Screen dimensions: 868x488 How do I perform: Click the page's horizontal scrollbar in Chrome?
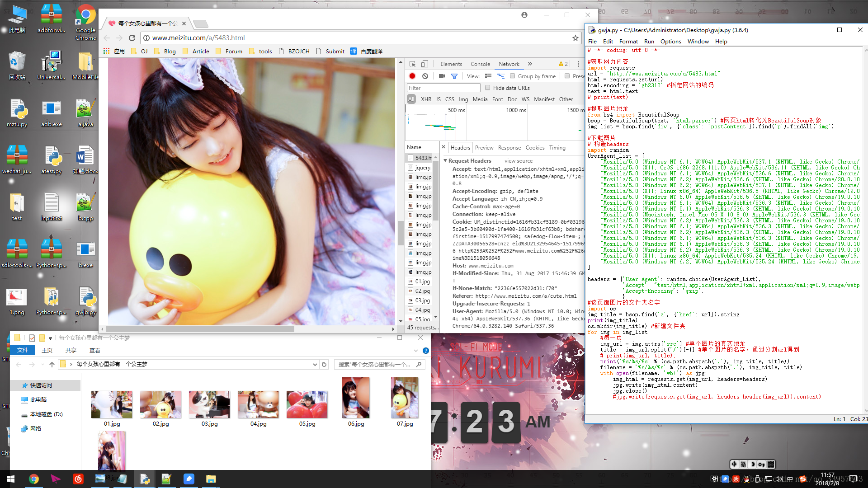tap(200, 329)
